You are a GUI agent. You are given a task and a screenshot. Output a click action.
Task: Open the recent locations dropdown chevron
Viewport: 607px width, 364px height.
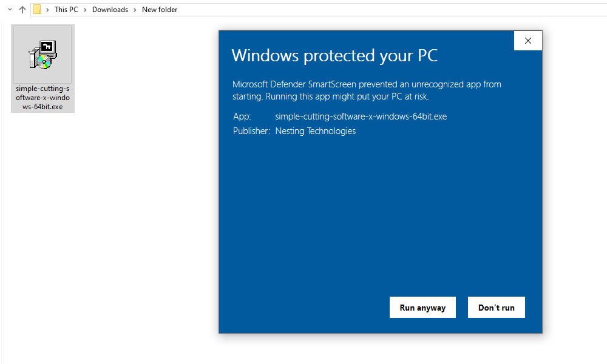click(10, 10)
